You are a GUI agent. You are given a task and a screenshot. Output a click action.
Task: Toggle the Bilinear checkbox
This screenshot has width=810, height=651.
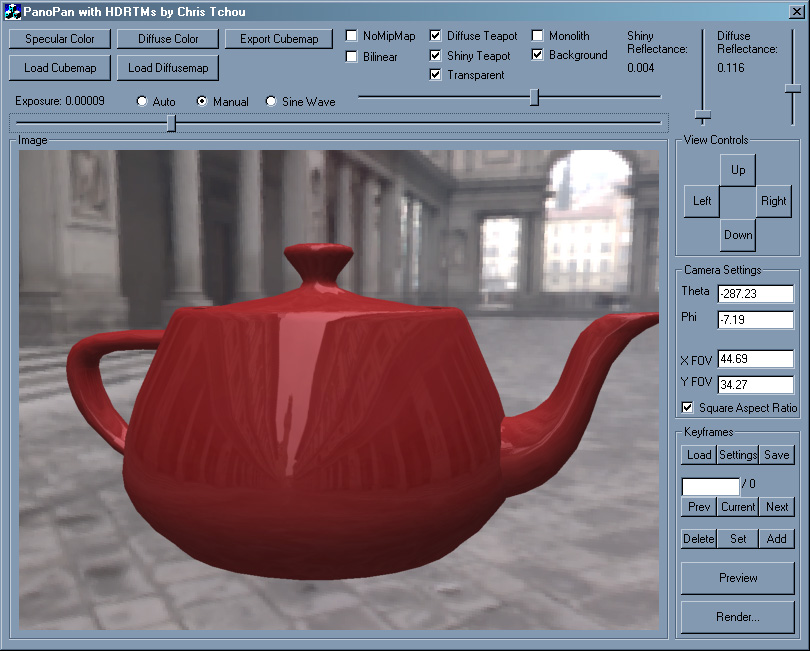tap(352, 57)
